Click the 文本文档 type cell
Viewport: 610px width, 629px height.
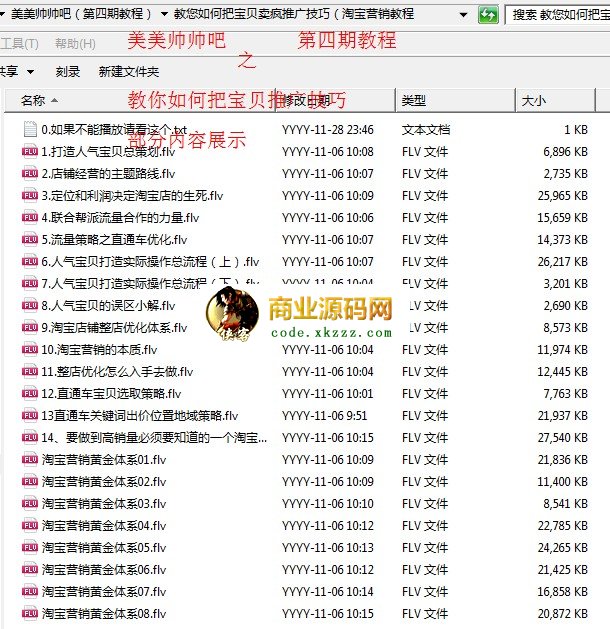click(x=426, y=130)
